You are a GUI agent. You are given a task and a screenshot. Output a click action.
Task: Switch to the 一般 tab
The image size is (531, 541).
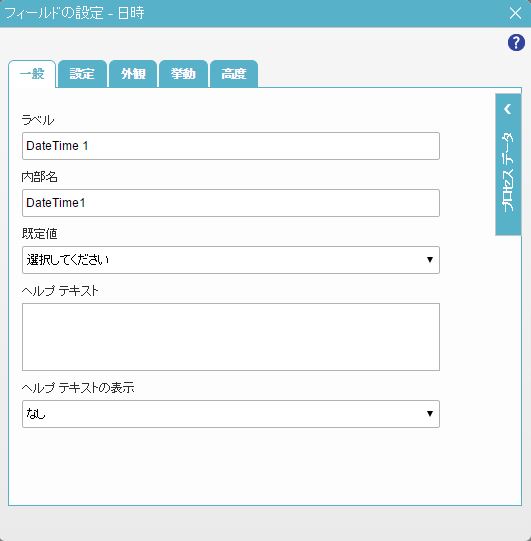[x=32, y=74]
